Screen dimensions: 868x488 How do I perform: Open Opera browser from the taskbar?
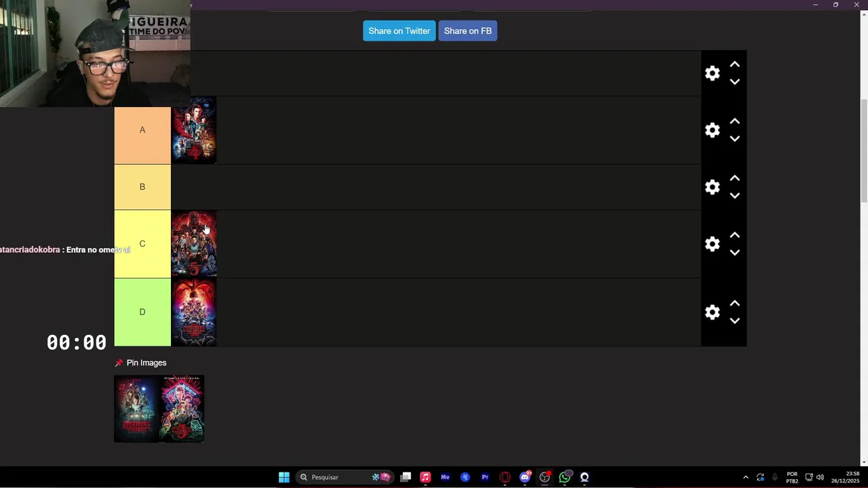click(505, 477)
